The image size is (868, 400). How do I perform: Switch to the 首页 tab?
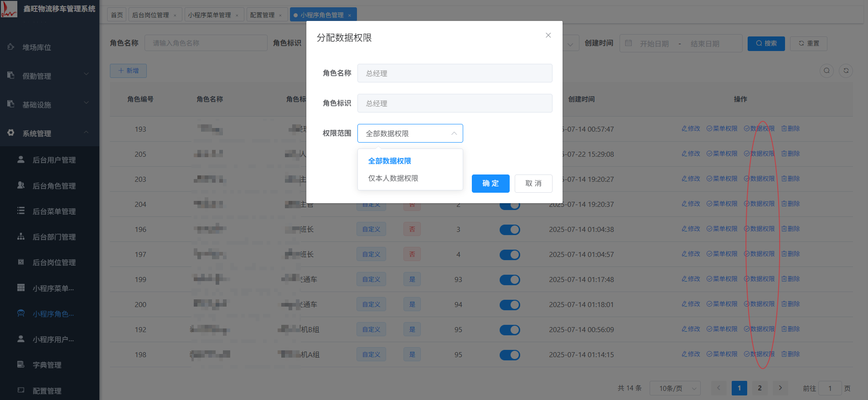point(117,15)
